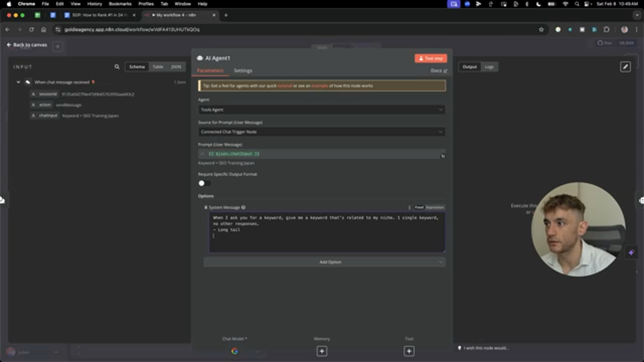Click the 'sendMessage' value text
The width and height of the screenshot is (644, 362).
coord(68,105)
